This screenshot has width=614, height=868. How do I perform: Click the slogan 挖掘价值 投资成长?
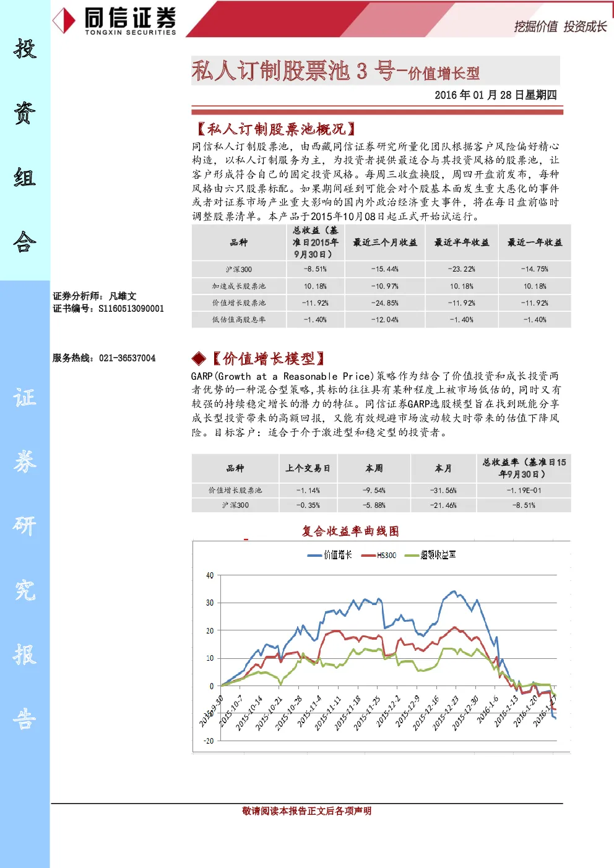click(560, 26)
